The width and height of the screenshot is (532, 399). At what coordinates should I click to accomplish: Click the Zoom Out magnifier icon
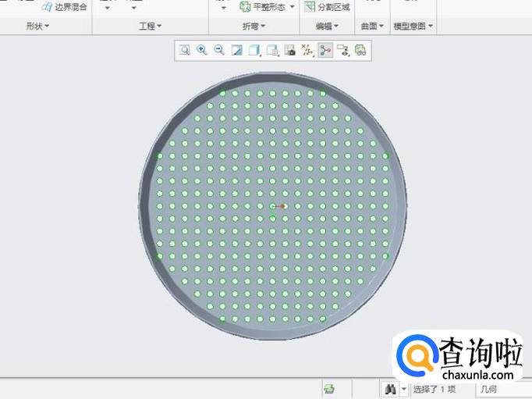coord(219,50)
